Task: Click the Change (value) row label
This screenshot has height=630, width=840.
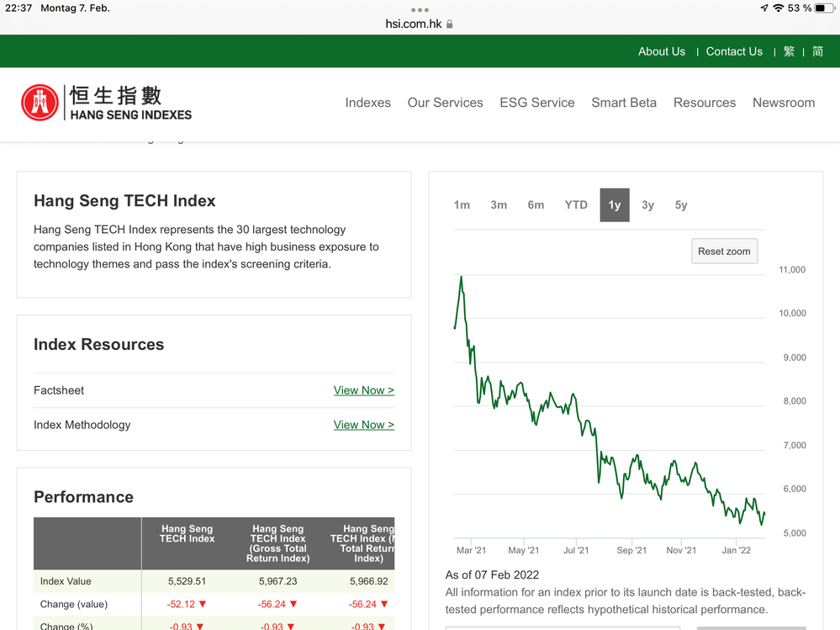Action: pyautogui.click(x=74, y=604)
